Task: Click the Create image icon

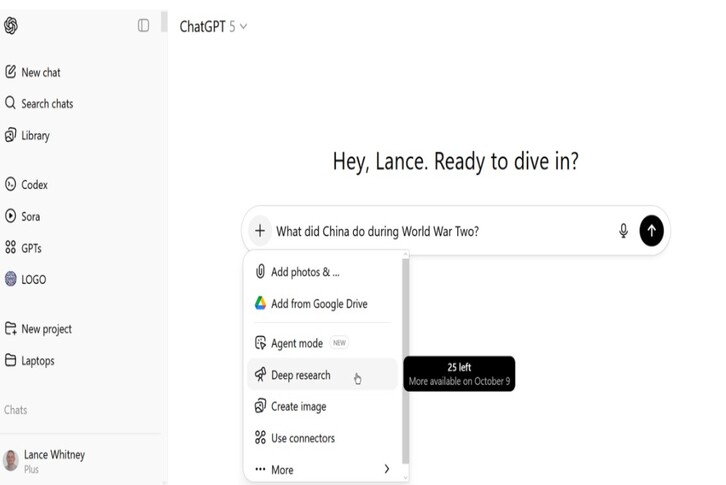Action: [260, 406]
